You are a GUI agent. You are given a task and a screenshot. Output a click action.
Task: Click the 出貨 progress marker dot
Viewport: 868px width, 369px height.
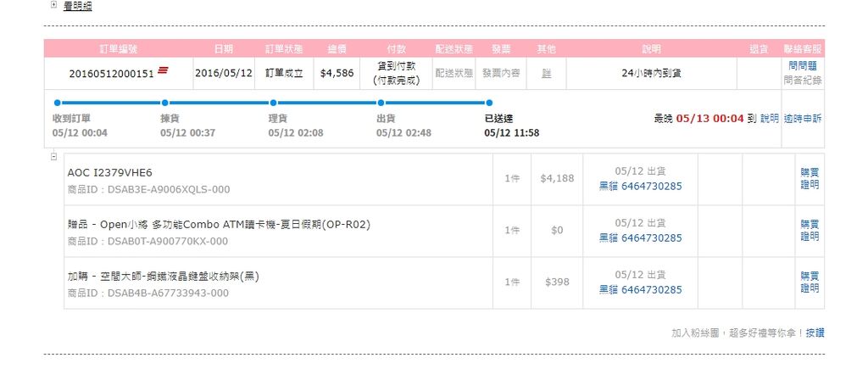[381, 103]
